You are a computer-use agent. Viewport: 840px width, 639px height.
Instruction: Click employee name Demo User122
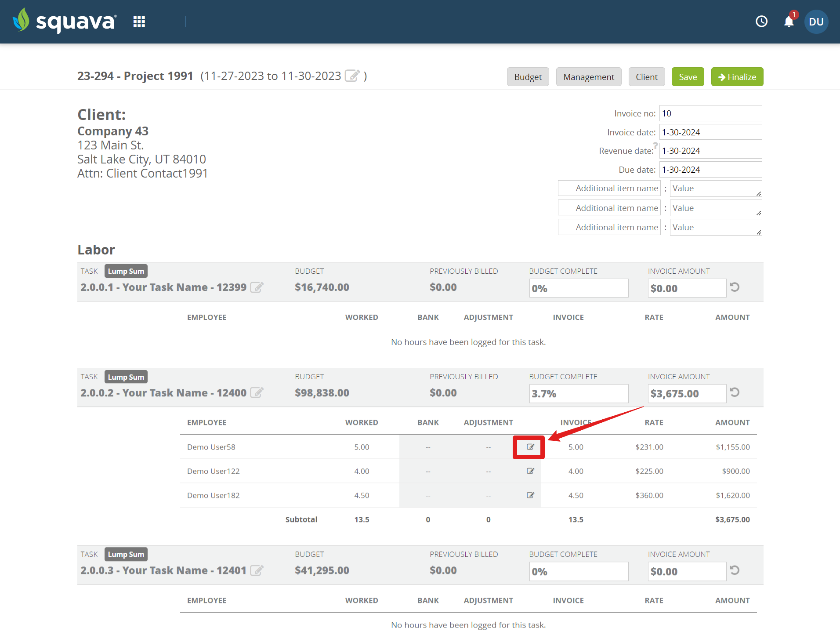coord(214,471)
